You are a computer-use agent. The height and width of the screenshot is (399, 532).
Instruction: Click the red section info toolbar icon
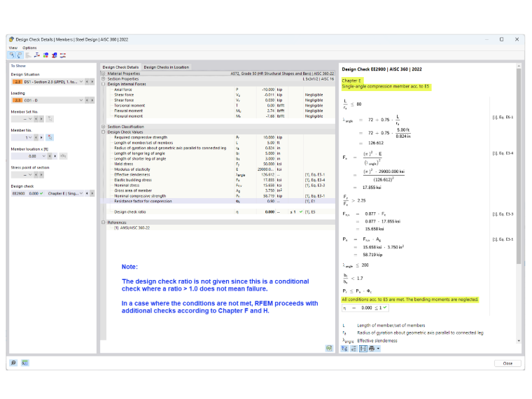55,55
